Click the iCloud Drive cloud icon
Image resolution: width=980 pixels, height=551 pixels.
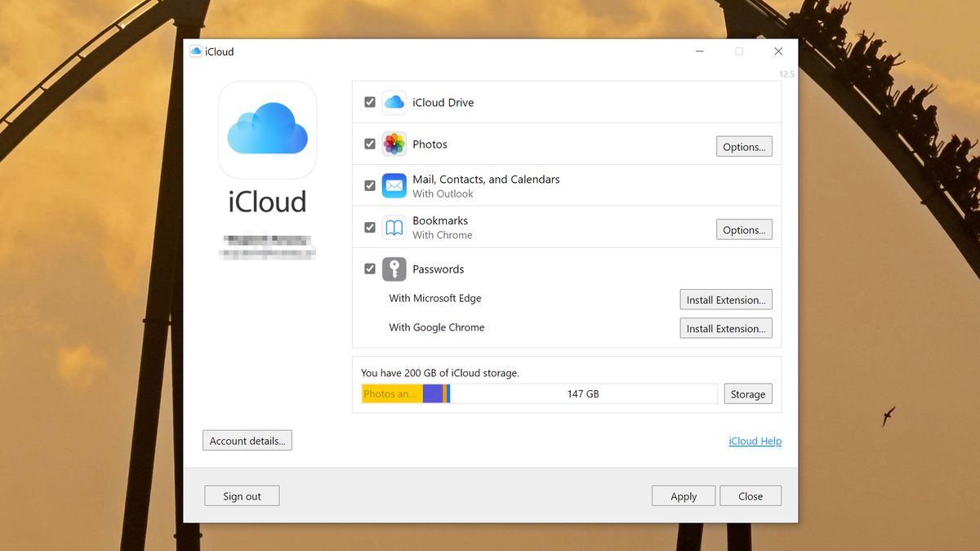(394, 101)
